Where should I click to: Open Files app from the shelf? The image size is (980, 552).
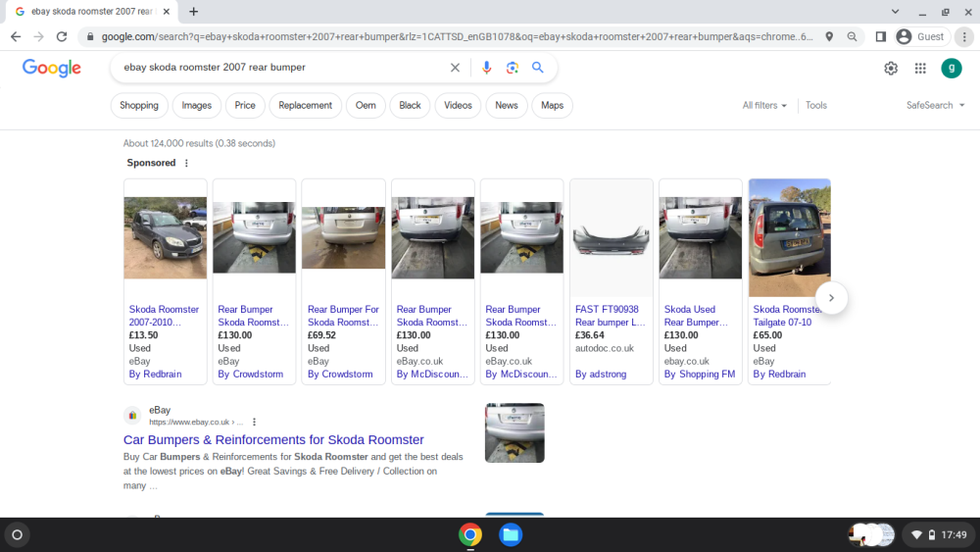coord(511,535)
